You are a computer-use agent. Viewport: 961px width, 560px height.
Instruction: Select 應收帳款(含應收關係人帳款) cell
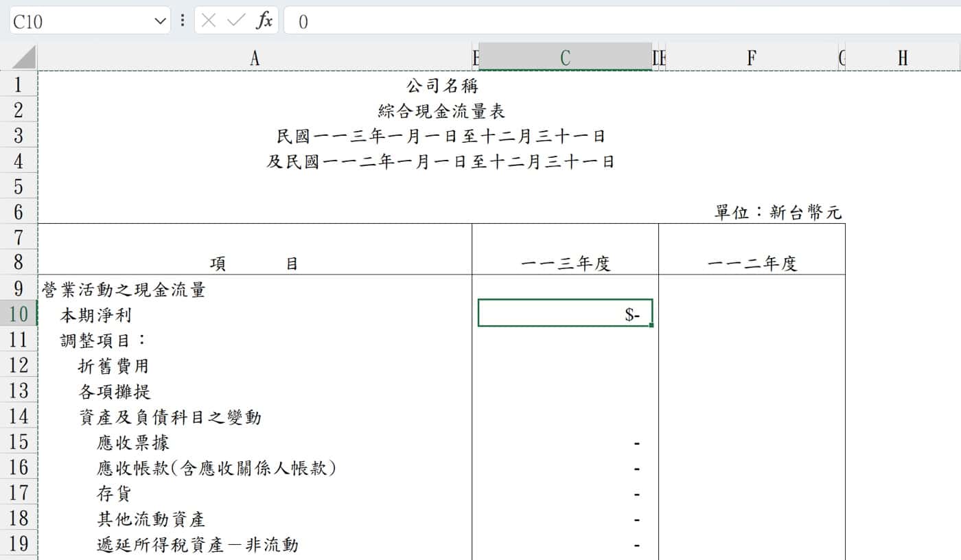tap(216, 469)
